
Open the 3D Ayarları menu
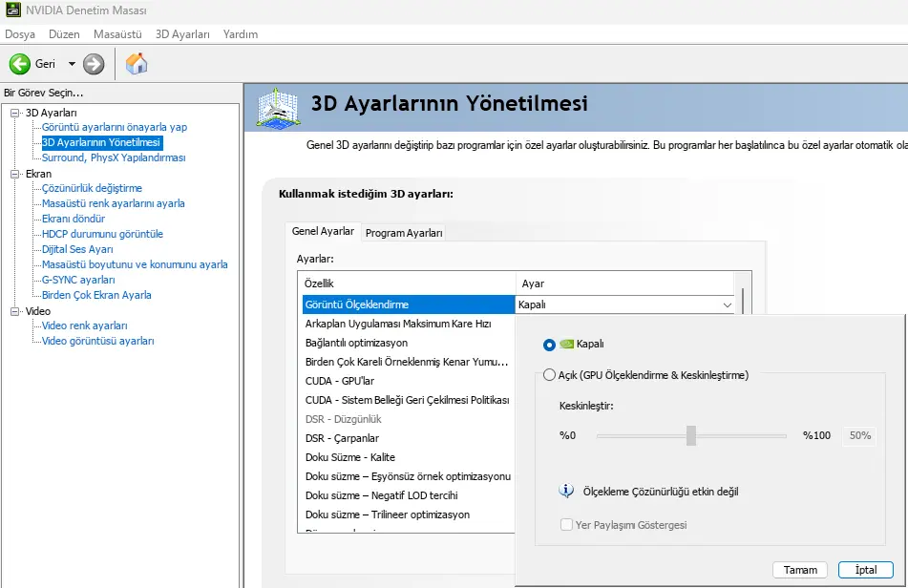(x=182, y=34)
